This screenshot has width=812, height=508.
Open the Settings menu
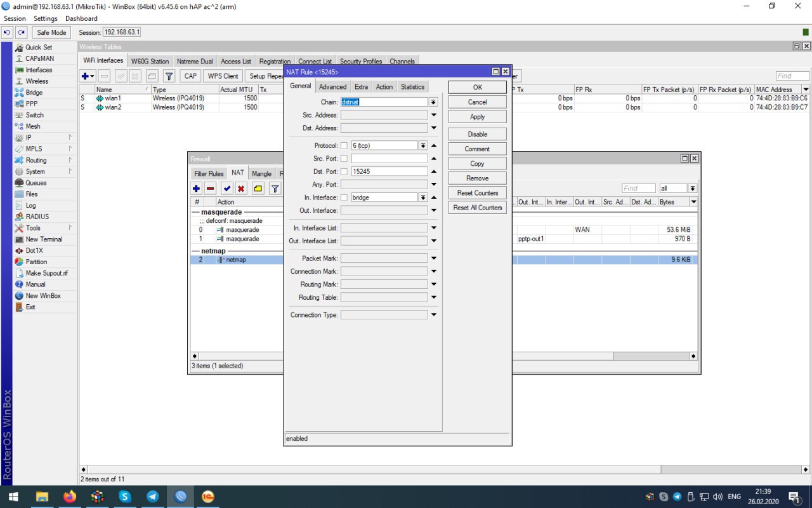45,18
